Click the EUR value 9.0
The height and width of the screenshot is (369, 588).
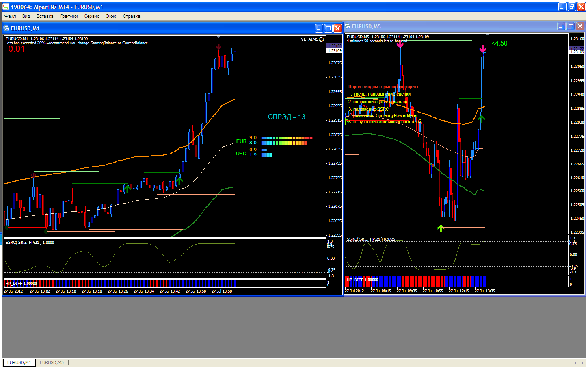coord(253,137)
